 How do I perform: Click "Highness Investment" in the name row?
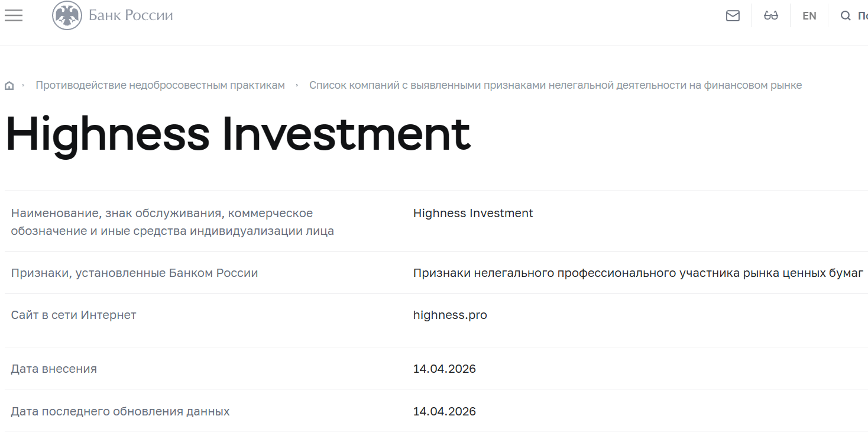click(x=472, y=213)
